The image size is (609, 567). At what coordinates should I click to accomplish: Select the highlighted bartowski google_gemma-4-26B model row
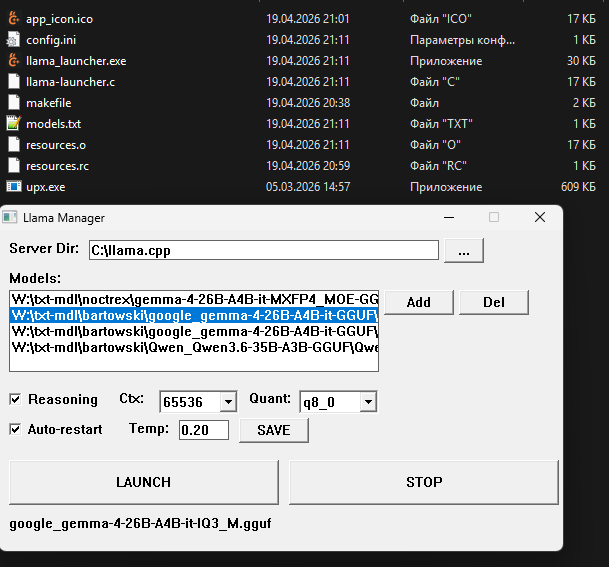tap(194, 315)
